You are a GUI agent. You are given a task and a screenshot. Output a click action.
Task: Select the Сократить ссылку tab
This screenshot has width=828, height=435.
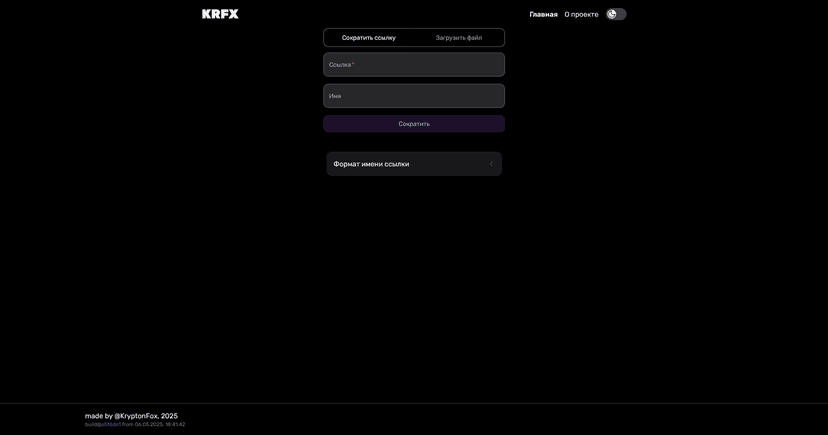[x=369, y=37]
